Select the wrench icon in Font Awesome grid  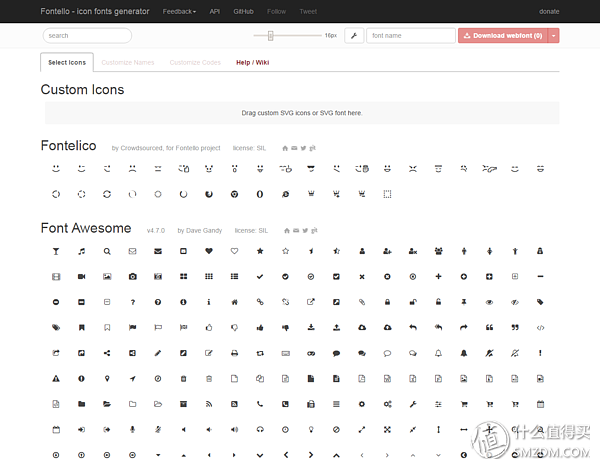413,404
